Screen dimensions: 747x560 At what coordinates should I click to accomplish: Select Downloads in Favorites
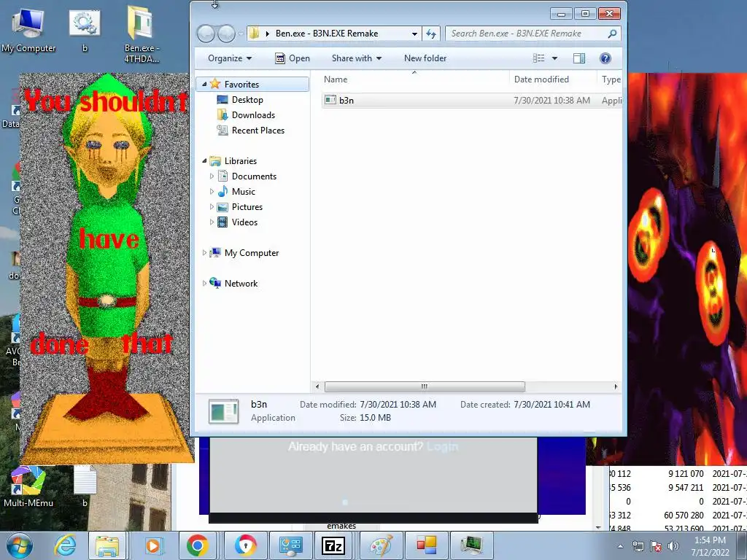[x=253, y=114]
